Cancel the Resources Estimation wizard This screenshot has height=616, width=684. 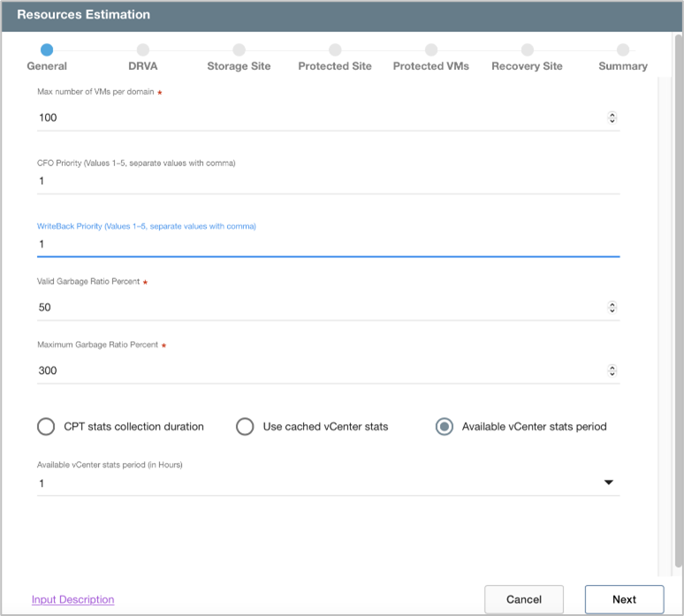(524, 599)
